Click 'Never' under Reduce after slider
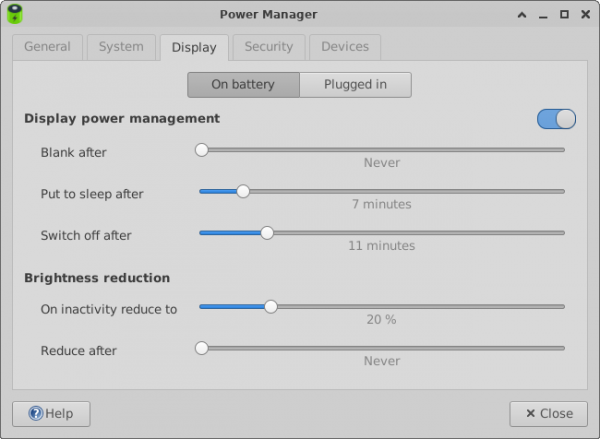 pyautogui.click(x=382, y=361)
